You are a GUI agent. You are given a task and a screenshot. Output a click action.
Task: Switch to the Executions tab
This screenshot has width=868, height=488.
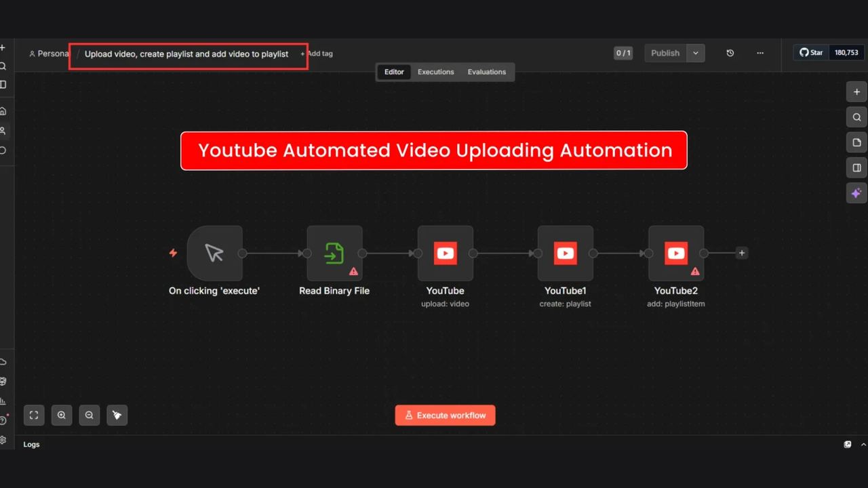(x=436, y=72)
